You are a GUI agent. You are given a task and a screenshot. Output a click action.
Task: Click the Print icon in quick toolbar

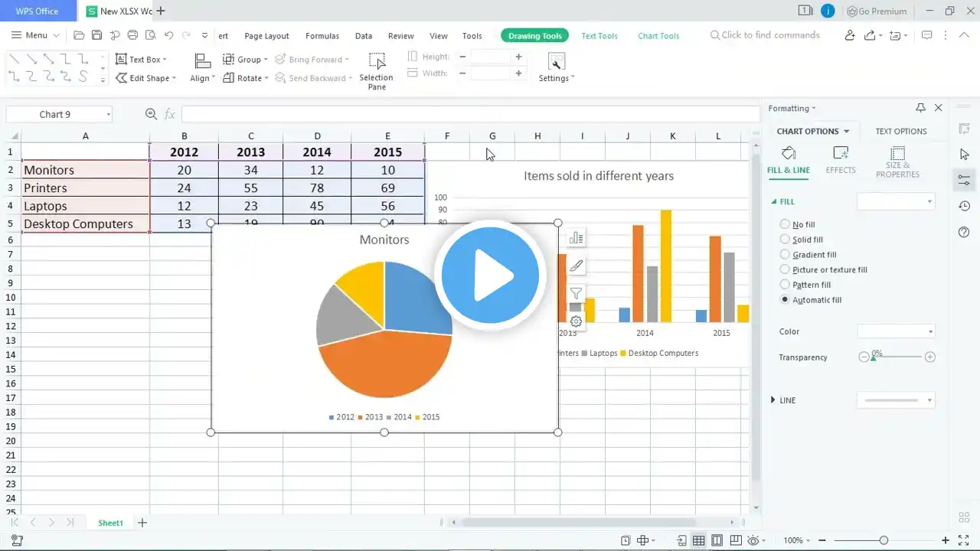pos(132,35)
